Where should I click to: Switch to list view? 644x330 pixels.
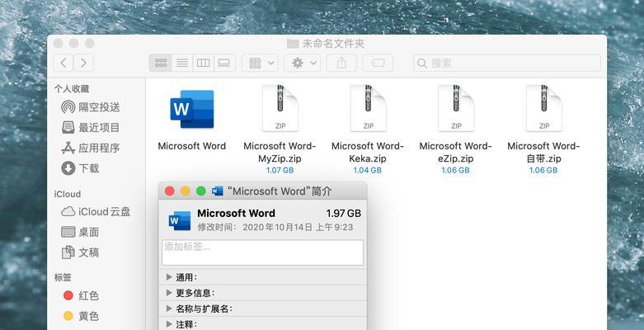[182, 63]
